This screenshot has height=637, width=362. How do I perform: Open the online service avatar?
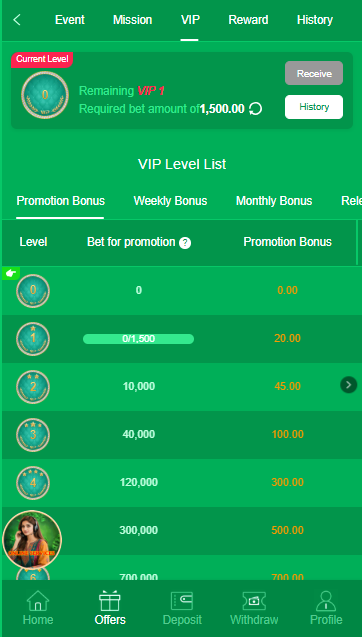click(x=32, y=540)
